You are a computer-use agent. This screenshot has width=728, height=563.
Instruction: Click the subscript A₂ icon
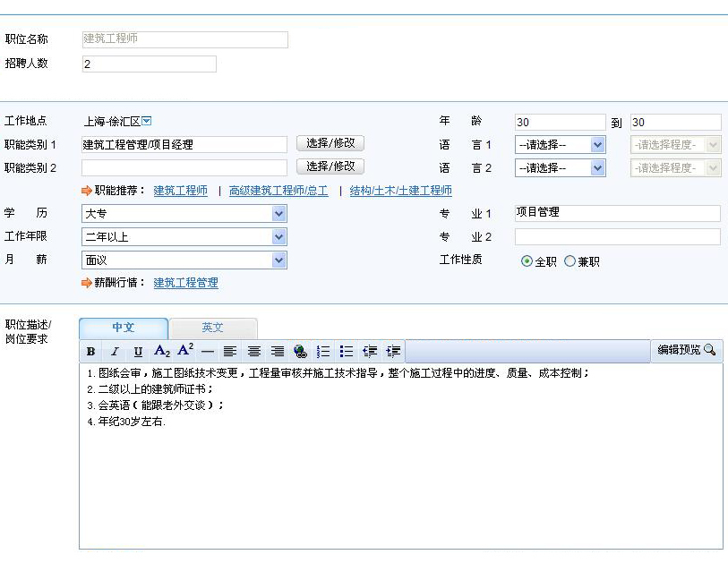coord(162,352)
